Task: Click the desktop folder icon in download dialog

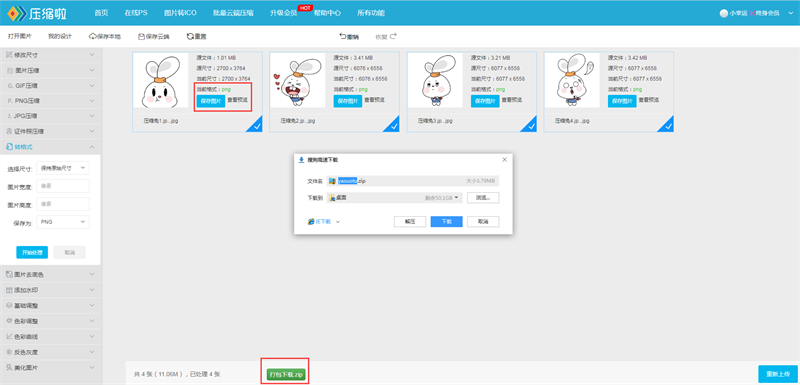Action: tap(332, 198)
